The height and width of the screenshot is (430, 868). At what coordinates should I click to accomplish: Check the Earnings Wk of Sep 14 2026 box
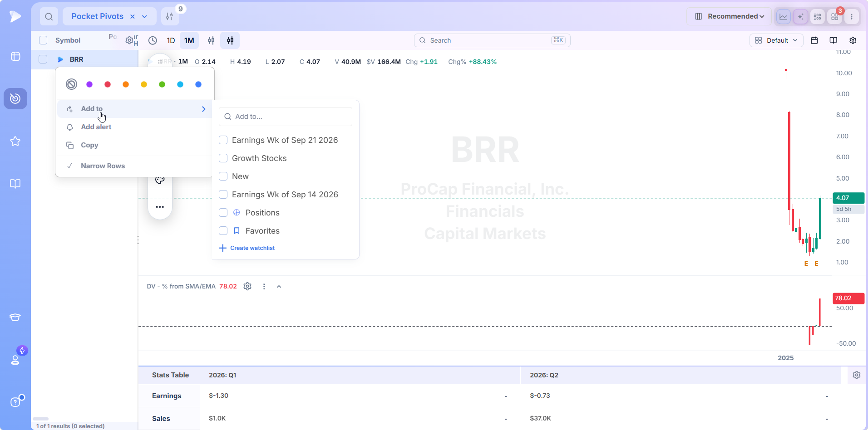pyautogui.click(x=223, y=195)
